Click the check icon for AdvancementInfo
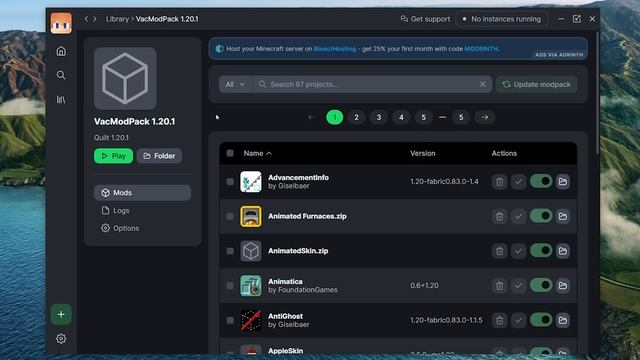640x360 pixels. 518,182
